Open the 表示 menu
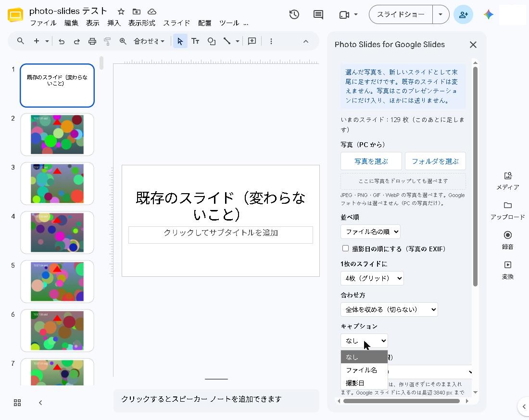This screenshot has width=529, height=420. (x=92, y=23)
